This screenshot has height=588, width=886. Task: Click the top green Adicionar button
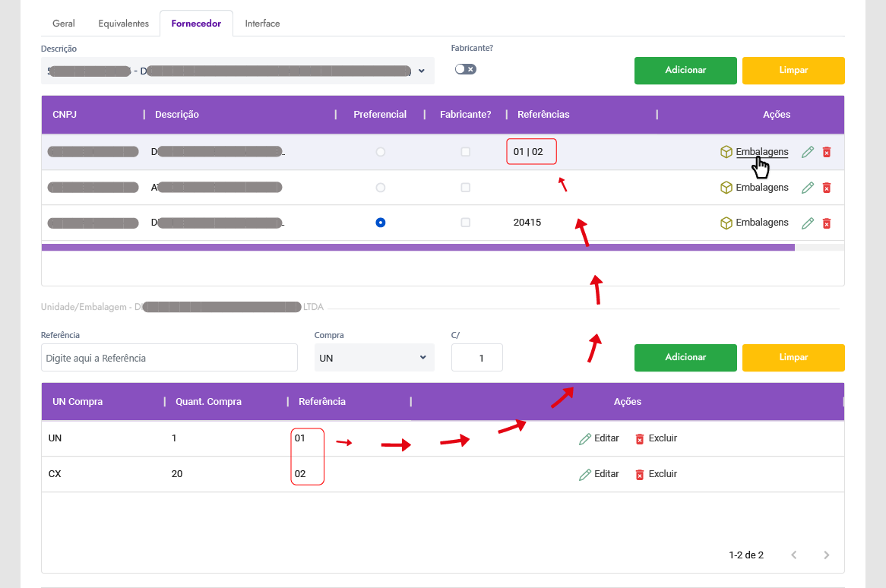pos(685,71)
